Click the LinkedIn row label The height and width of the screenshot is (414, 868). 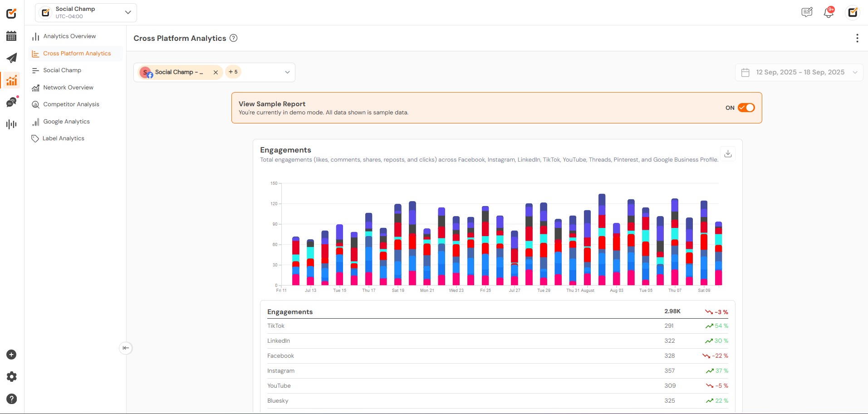pos(279,341)
